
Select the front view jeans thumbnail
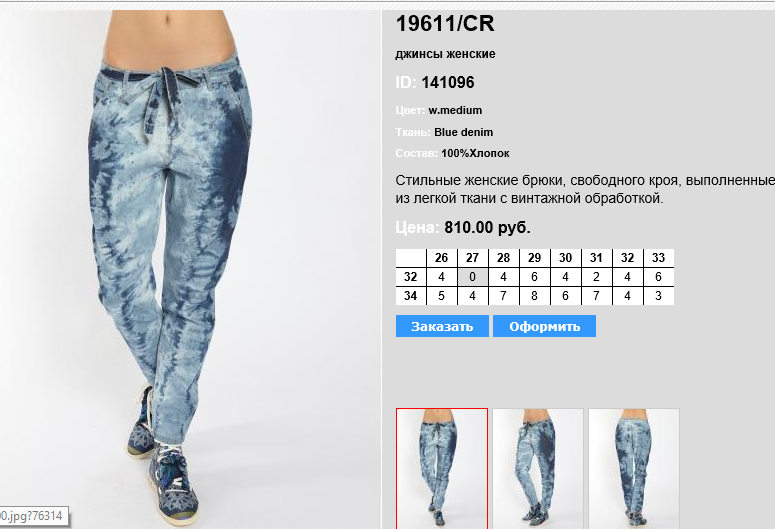coord(442,468)
